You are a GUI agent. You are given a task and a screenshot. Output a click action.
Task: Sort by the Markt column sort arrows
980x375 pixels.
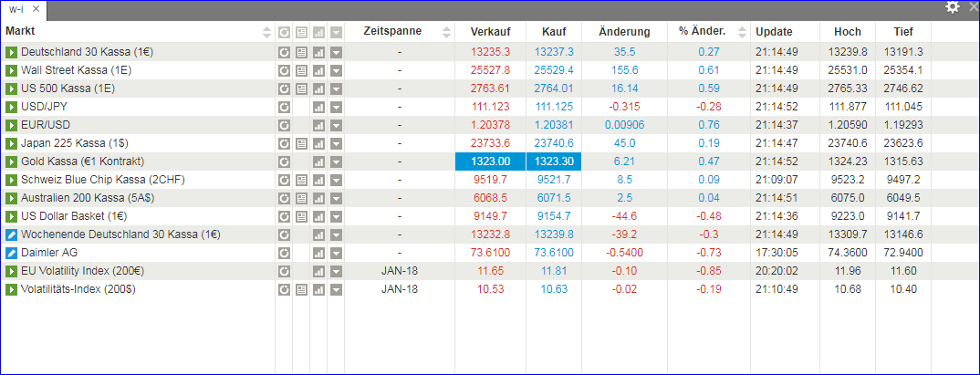pos(266,32)
